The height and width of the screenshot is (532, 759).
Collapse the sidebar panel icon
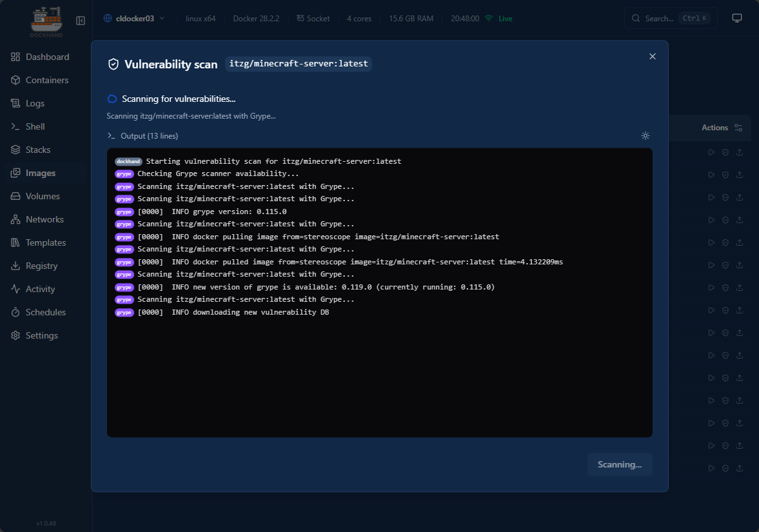(x=81, y=21)
